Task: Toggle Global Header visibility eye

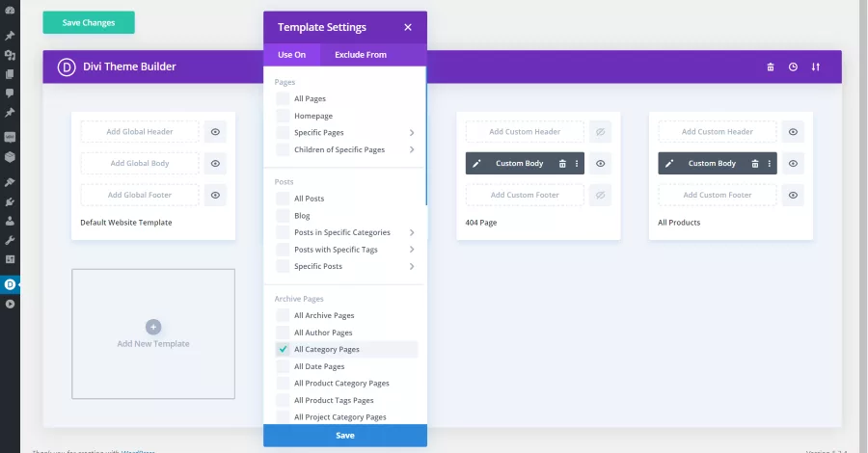Action: tap(215, 132)
